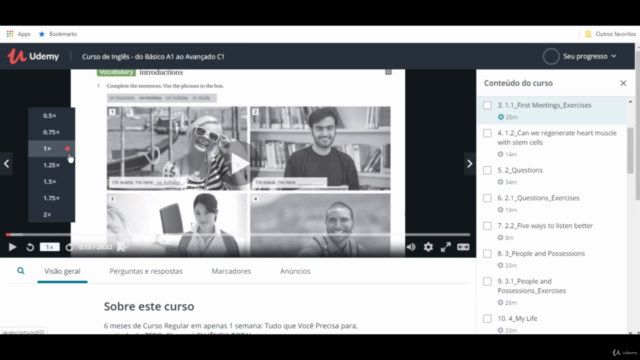Screen dimensions: 640x360
Task: Open lecture 5. 2_Questions
Action: pyautogui.click(x=552, y=176)
